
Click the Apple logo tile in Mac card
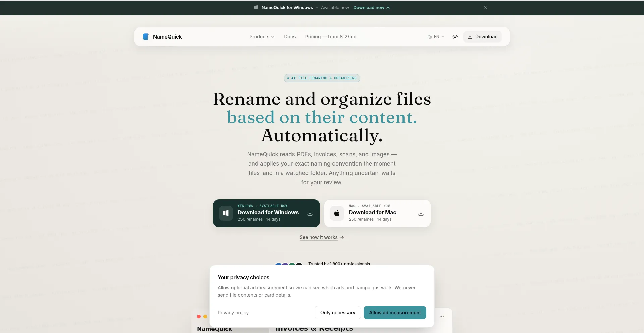(x=337, y=213)
